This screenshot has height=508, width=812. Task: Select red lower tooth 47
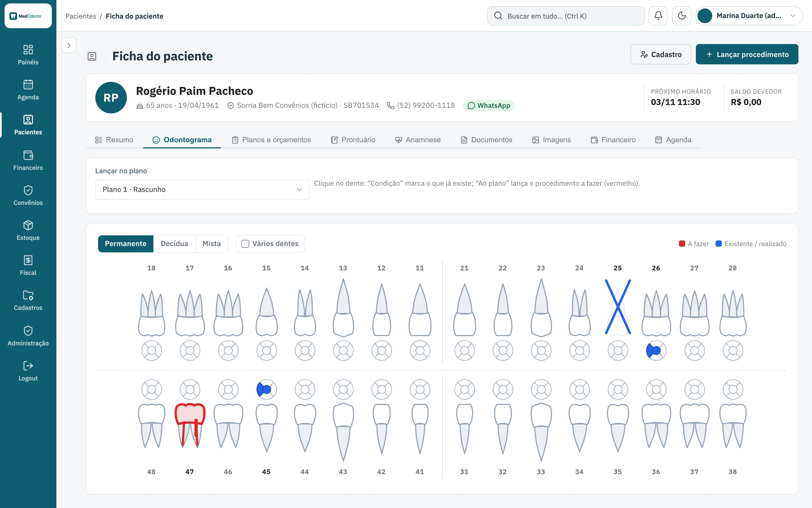(190, 425)
